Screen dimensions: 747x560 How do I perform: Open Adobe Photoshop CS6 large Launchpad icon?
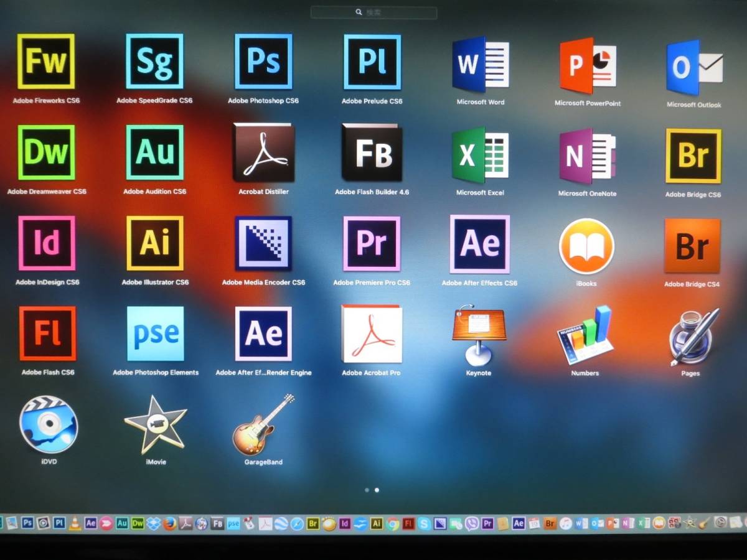pos(263,61)
